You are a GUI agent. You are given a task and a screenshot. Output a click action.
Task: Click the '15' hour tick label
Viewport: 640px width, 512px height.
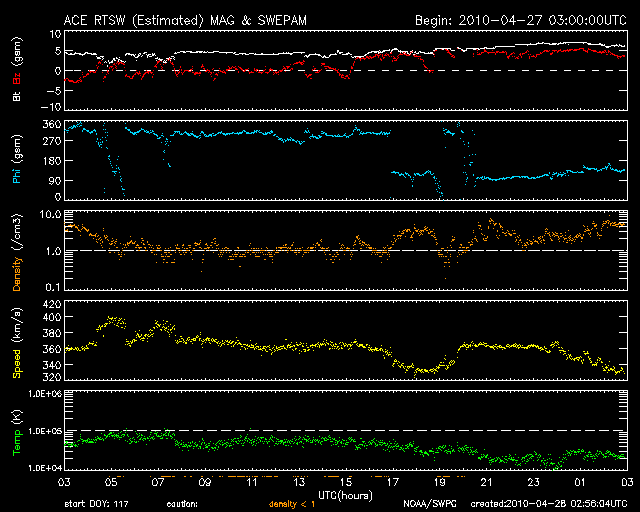pos(346,483)
